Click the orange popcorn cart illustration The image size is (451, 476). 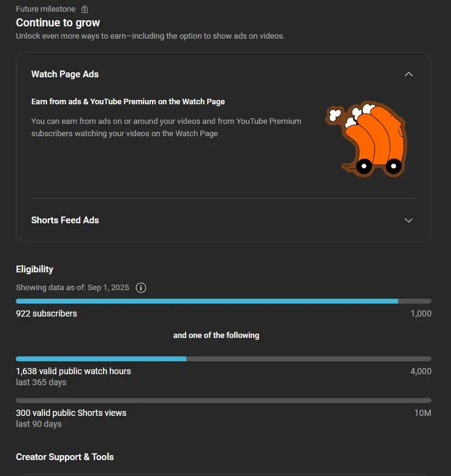(366, 140)
